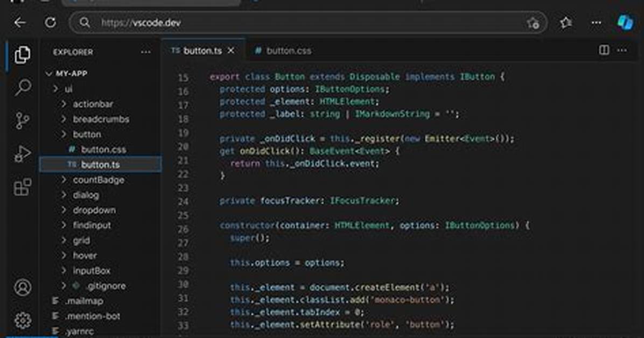Click the TS icon on button.ts tab
Image resolution: width=644 pixels, height=338 pixels.
pos(176,51)
